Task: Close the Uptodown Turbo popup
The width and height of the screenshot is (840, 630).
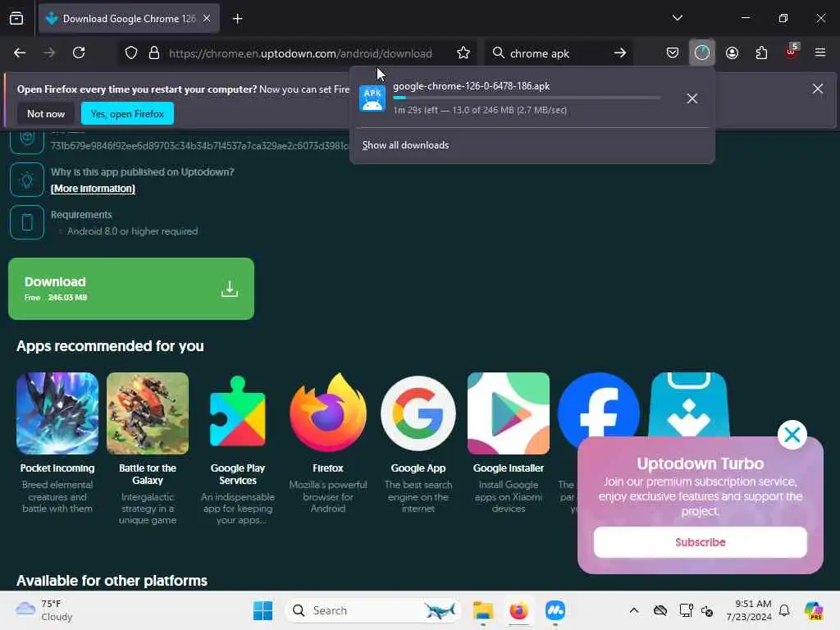Action: click(792, 435)
